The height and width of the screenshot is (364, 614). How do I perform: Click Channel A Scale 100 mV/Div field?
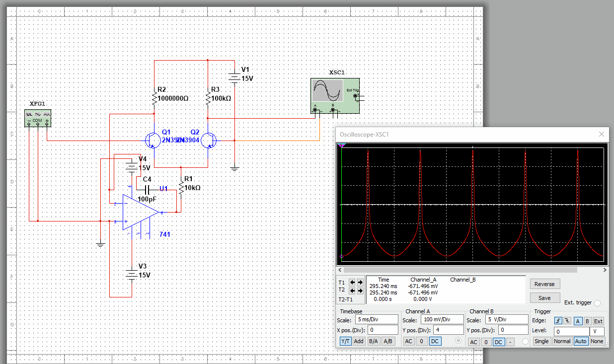pyautogui.click(x=442, y=320)
